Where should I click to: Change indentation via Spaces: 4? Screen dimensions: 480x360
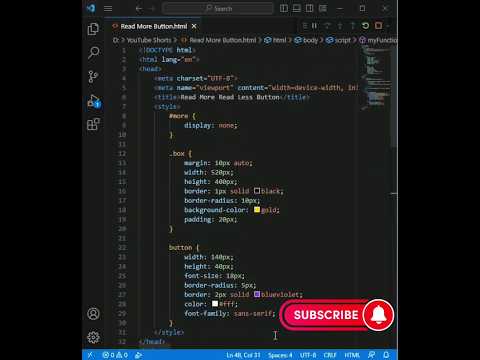(280, 355)
